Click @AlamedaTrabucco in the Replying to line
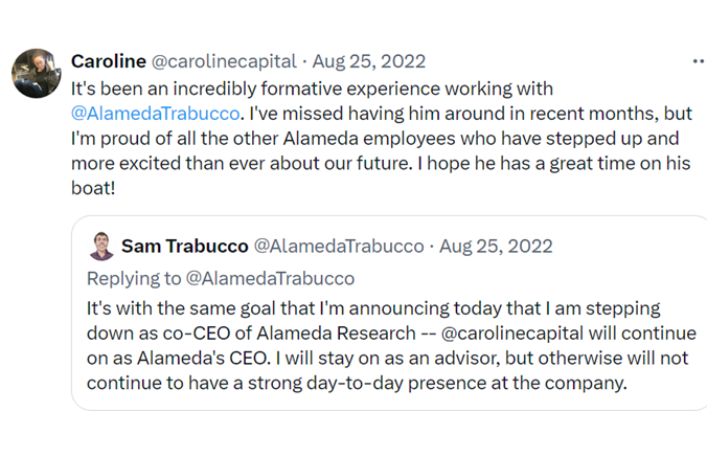 tap(270, 278)
